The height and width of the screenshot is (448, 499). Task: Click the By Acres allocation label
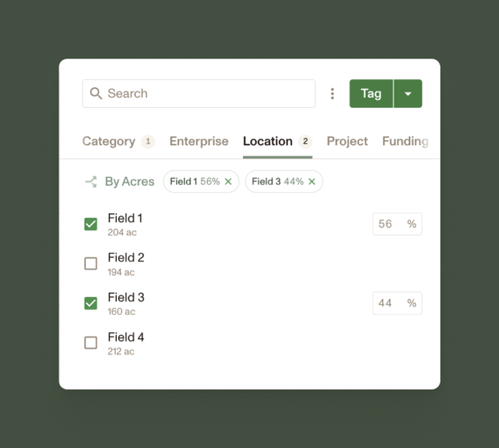click(x=130, y=182)
